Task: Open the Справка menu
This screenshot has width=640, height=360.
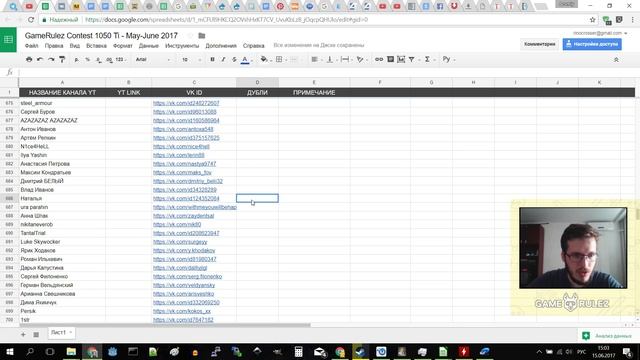Action: (253, 46)
